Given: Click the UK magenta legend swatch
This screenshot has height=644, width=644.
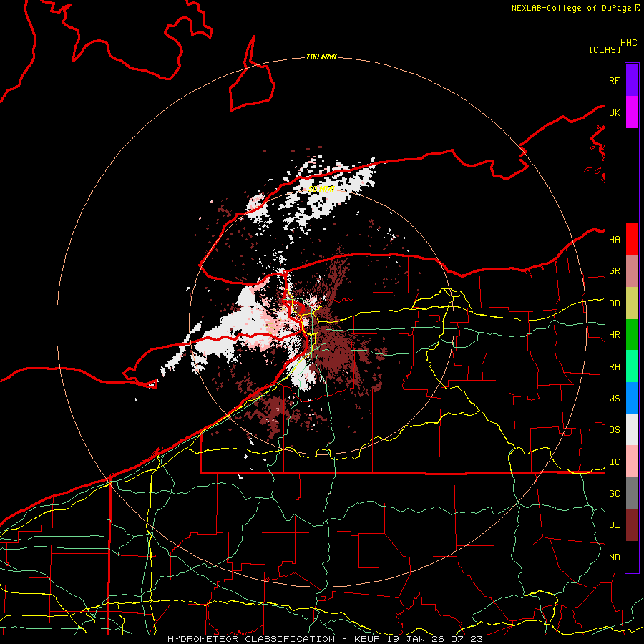Looking at the screenshot, I should pyautogui.click(x=632, y=112).
